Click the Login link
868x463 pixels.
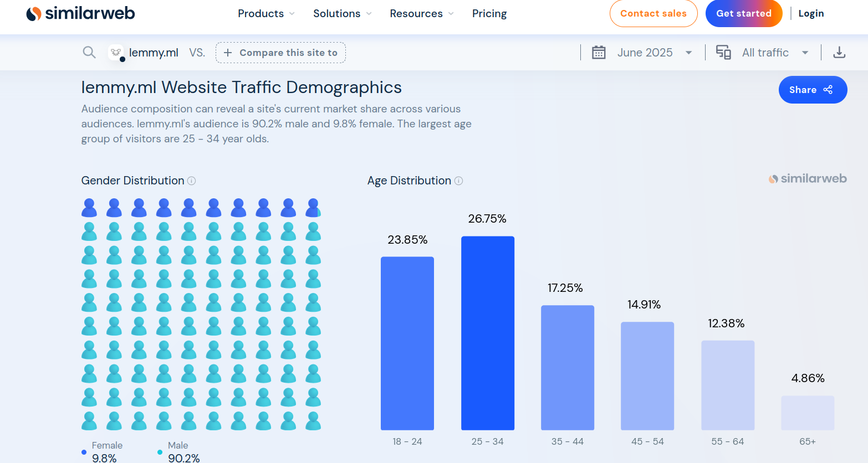[x=811, y=13]
